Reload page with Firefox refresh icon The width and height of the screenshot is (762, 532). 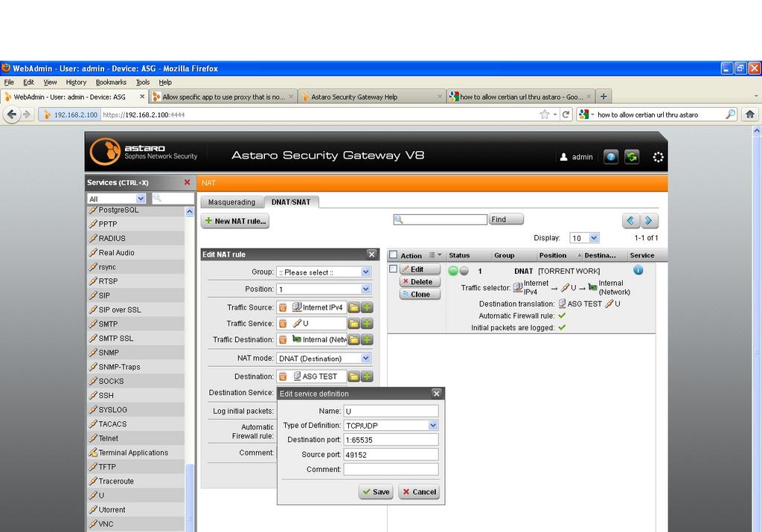click(566, 115)
